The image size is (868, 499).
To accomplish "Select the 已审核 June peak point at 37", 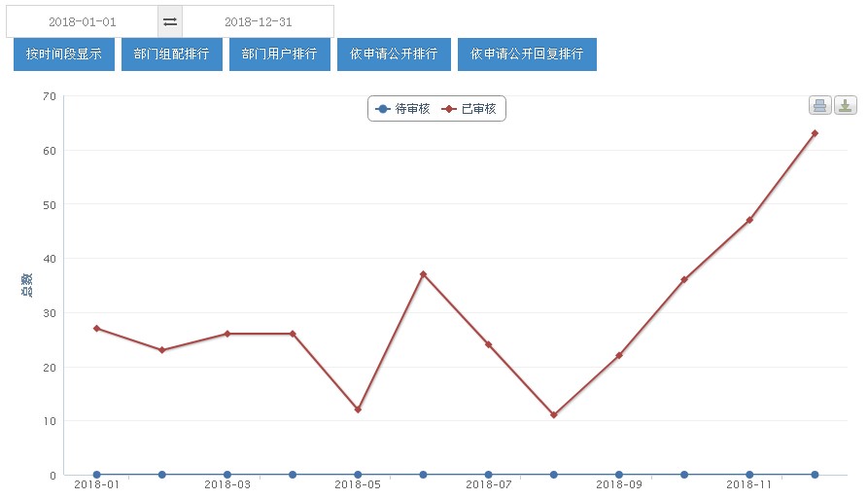I will tap(423, 274).
